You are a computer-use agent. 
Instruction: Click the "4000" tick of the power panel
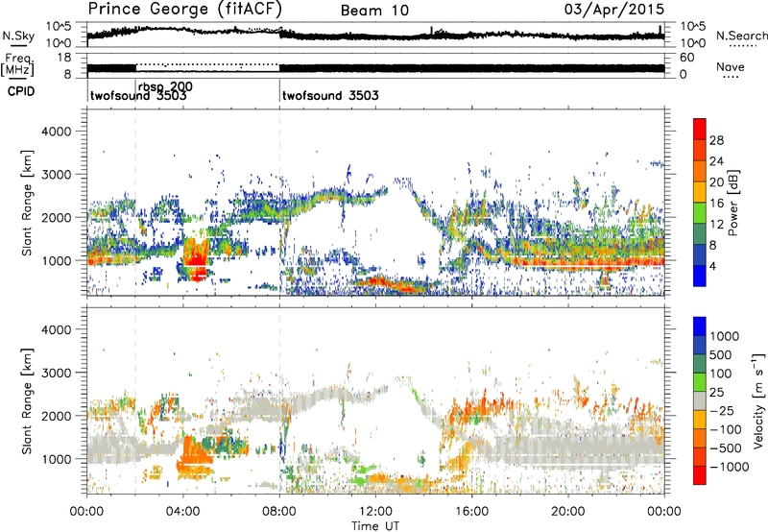pos(56,132)
